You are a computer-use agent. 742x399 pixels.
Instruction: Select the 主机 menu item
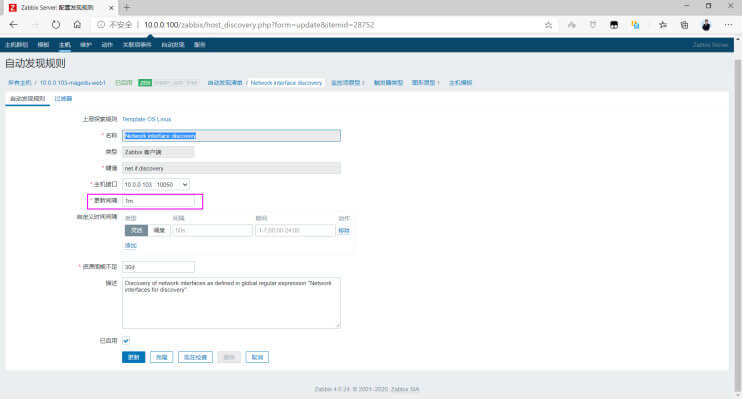coord(65,45)
